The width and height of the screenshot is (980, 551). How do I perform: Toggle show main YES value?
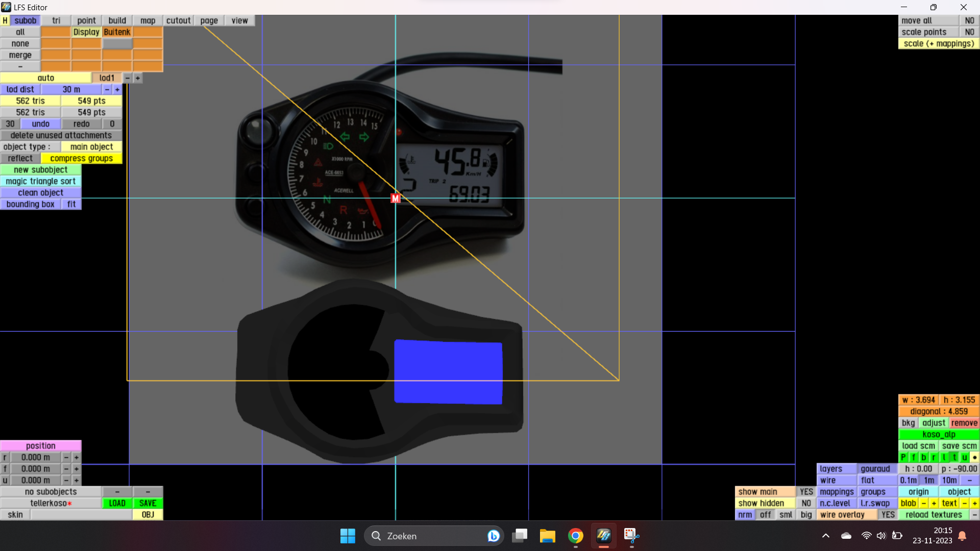tap(806, 492)
